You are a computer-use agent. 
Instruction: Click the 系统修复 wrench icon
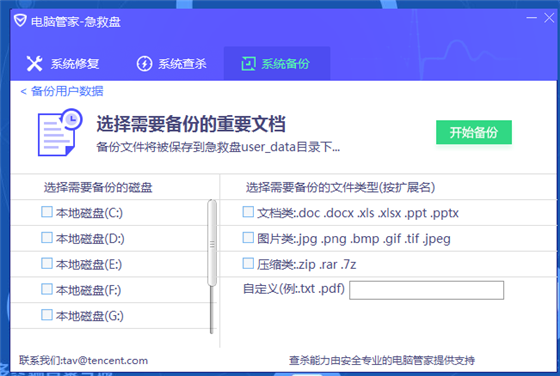pos(35,64)
